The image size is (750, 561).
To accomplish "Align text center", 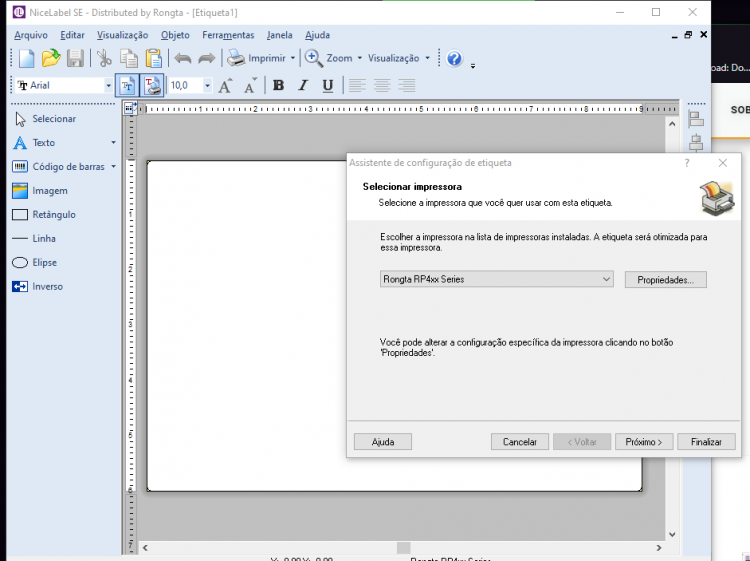I will [382, 86].
